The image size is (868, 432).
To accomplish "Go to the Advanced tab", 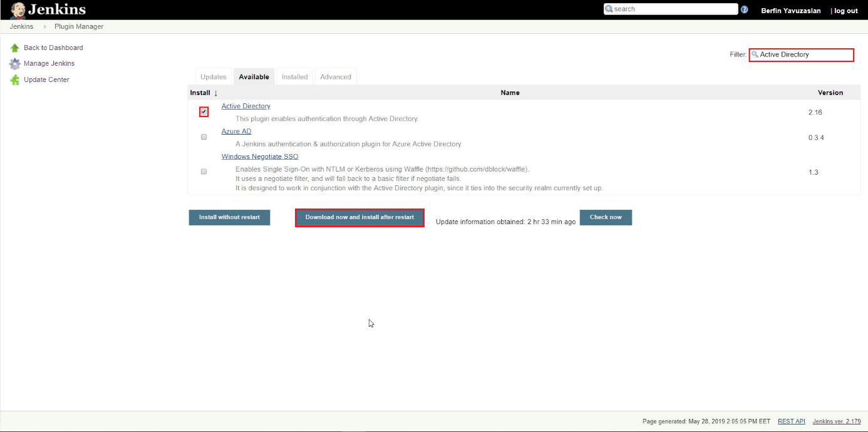I will tap(336, 77).
